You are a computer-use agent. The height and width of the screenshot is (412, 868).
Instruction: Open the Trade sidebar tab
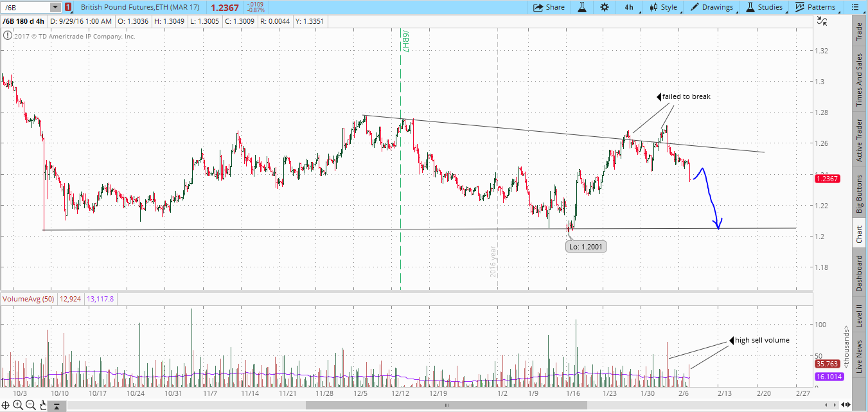859,32
